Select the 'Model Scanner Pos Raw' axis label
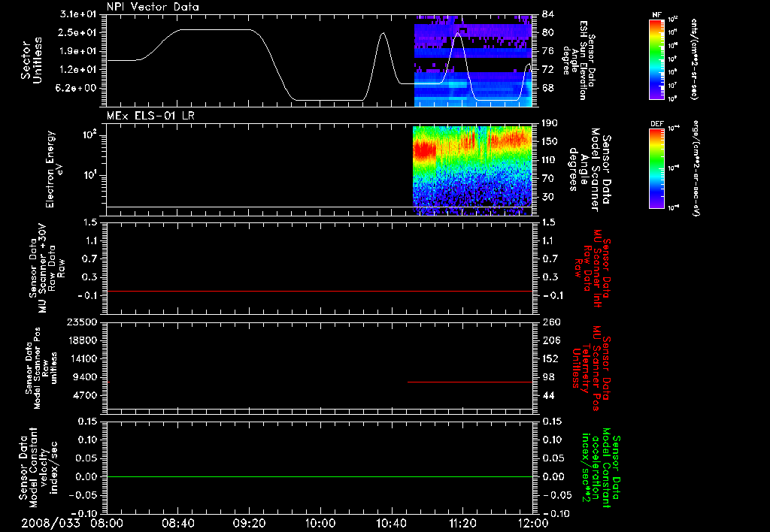Image resolution: width=770 pixels, height=532 pixels. pos(41,368)
